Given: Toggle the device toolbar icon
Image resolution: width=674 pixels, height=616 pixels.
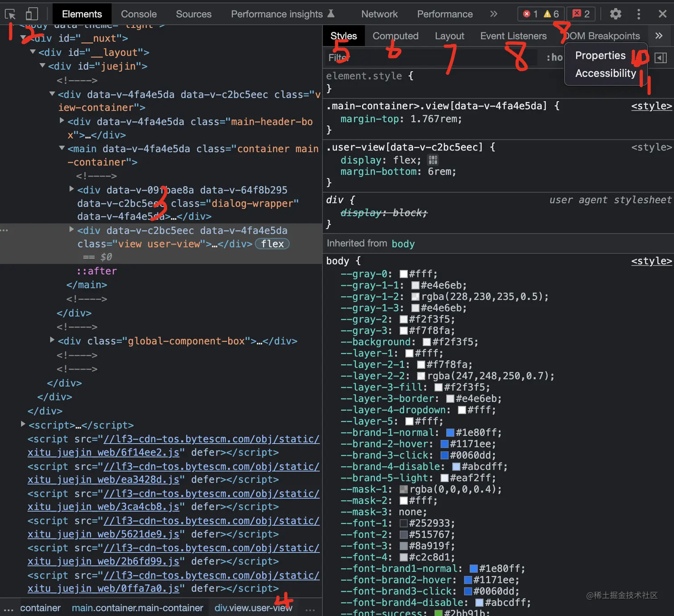Looking at the screenshot, I should point(32,14).
